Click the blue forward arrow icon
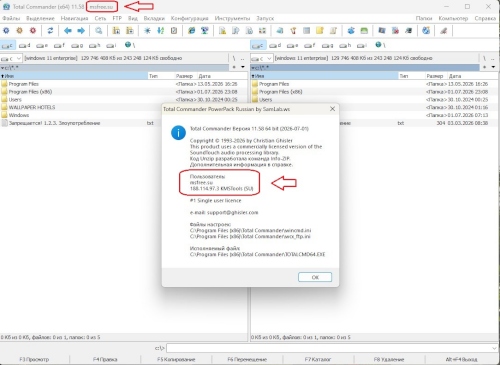 (81, 31)
